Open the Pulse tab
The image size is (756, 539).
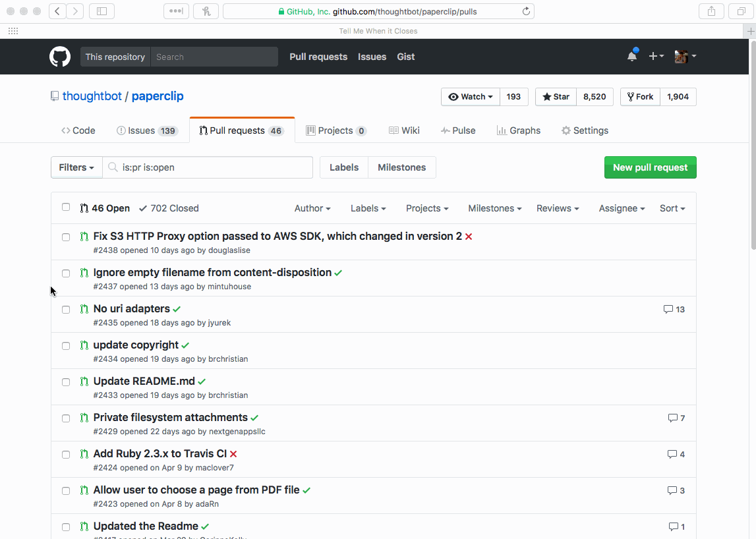pyautogui.click(x=458, y=130)
